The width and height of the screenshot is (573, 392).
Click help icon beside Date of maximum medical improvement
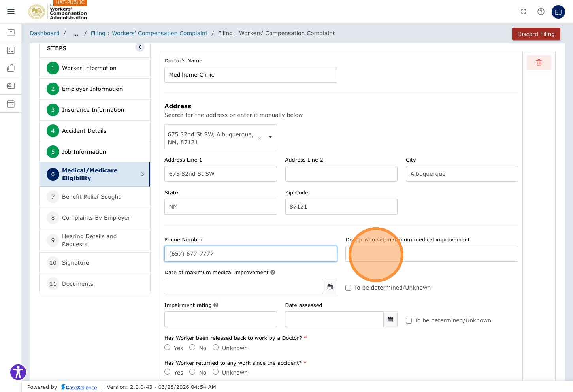click(x=273, y=272)
